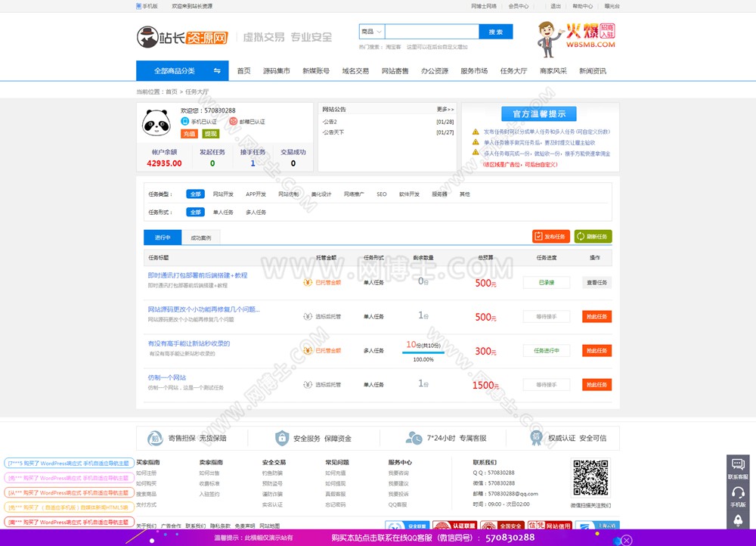
Task: Click the 如何注册 footer link
Action: point(146,473)
